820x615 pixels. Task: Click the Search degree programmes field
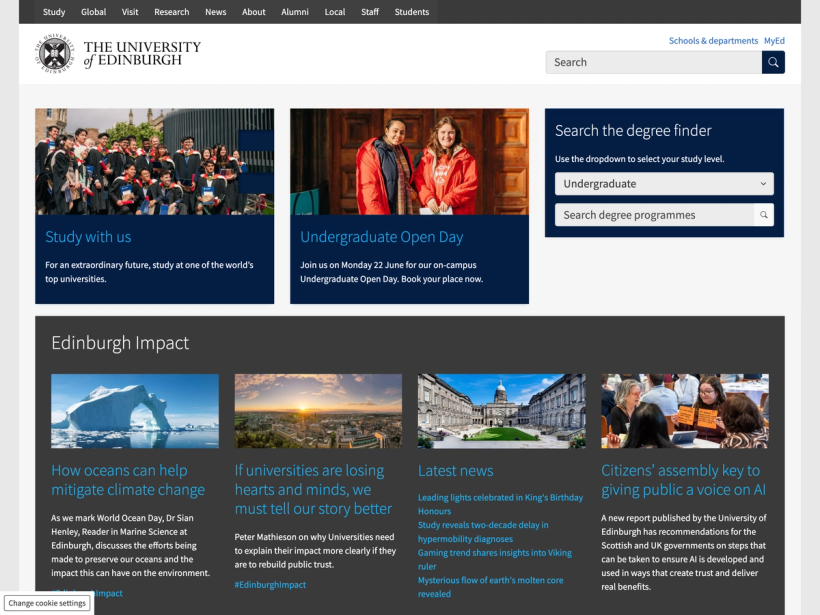tap(654, 215)
